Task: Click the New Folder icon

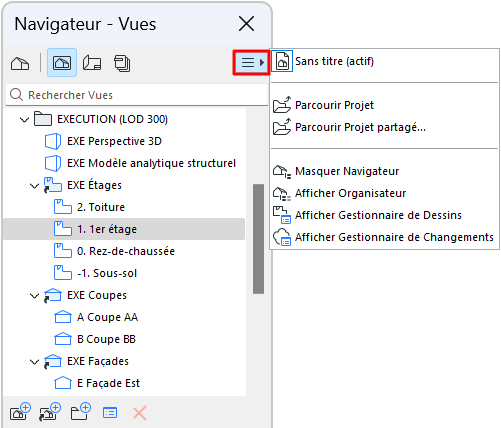Action: point(81,412)
